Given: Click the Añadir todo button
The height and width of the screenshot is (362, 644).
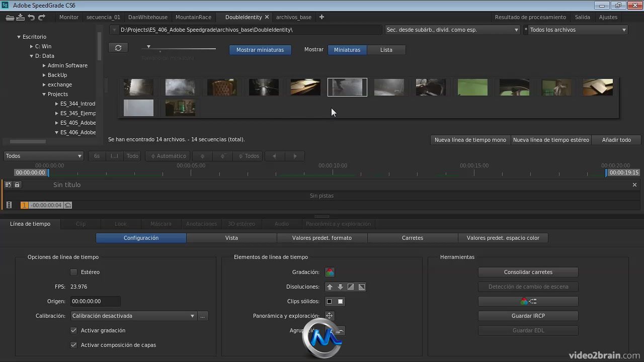Looking at the screenshot, I should tap(616, 140).
